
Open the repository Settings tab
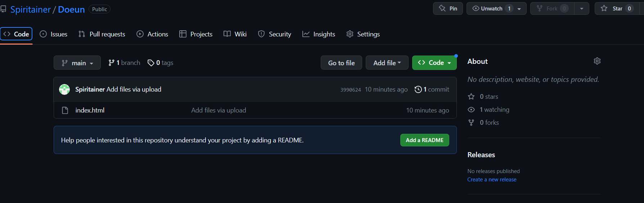[363, 34]
